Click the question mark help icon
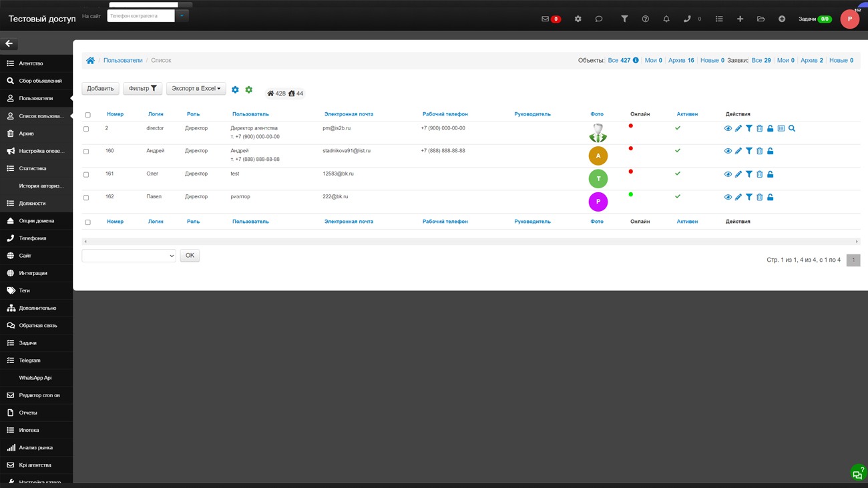This screenshot has width=868, height=488. click(645, 19)
